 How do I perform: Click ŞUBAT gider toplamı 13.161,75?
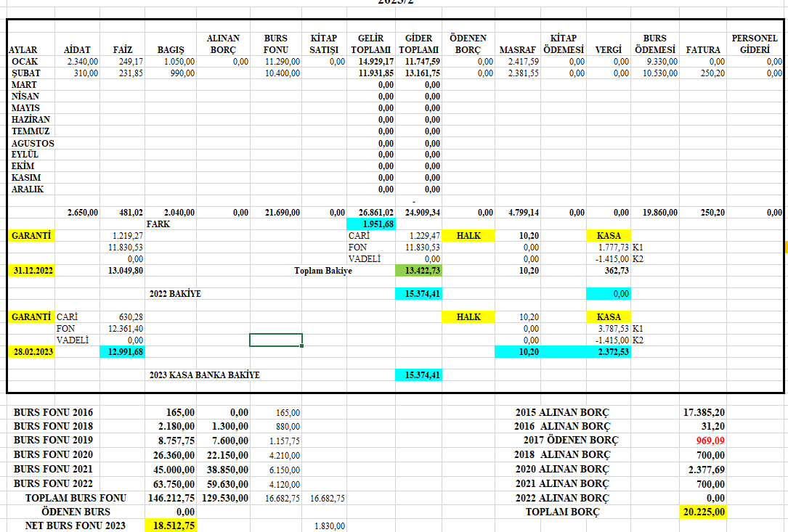pyautogui.click(x=423, y=73)
